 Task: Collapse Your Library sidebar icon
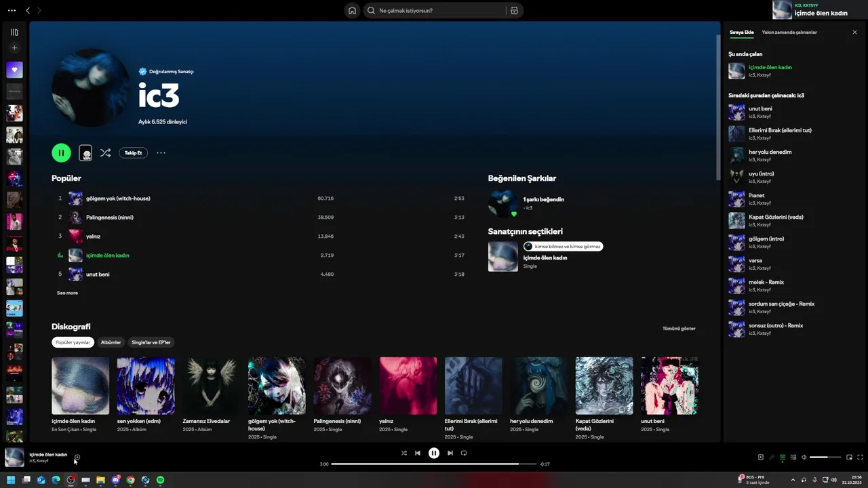click(14, 32)
